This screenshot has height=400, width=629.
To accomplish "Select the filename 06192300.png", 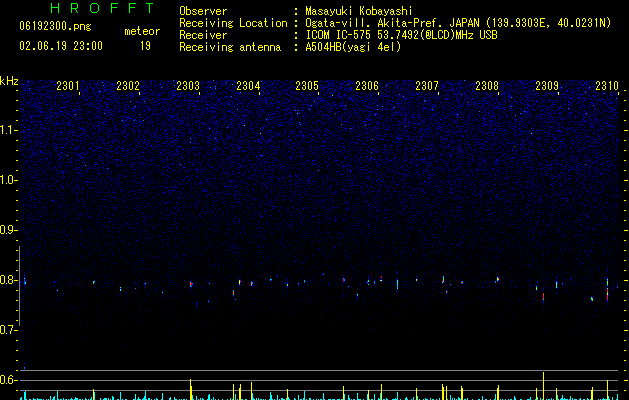I will (55, 26).
